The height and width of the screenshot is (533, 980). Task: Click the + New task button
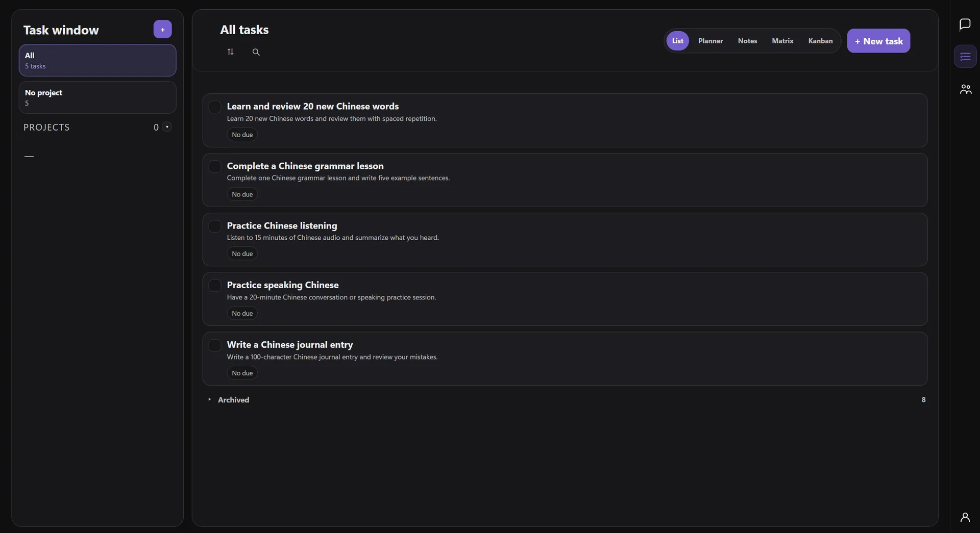tap(878, 41)
